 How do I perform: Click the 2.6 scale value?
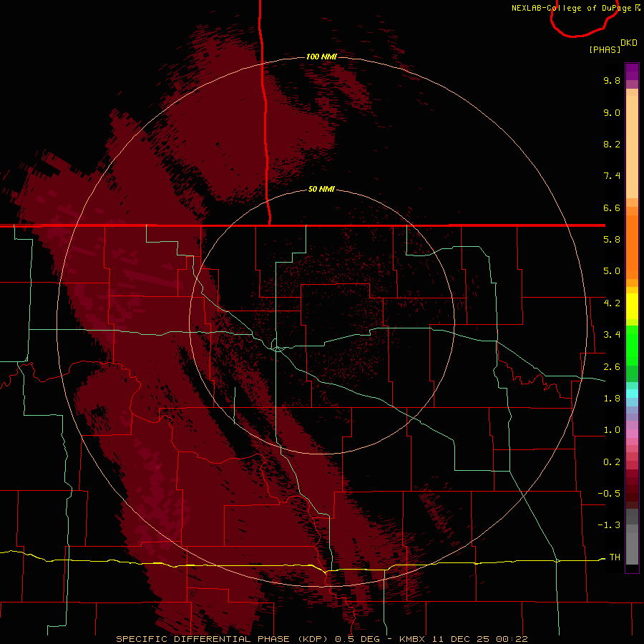[x=612, y=367]
